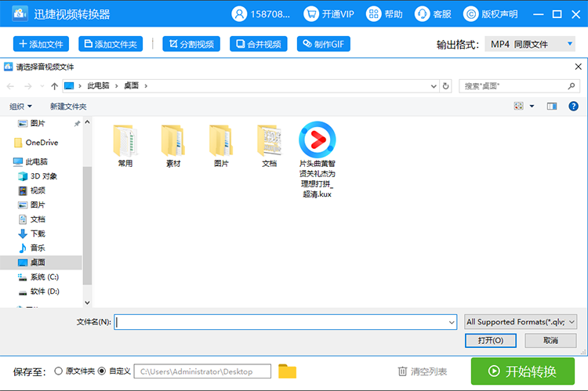Click navigation pane scroll up arrow
588x391 pixels.
click(87, 122)
